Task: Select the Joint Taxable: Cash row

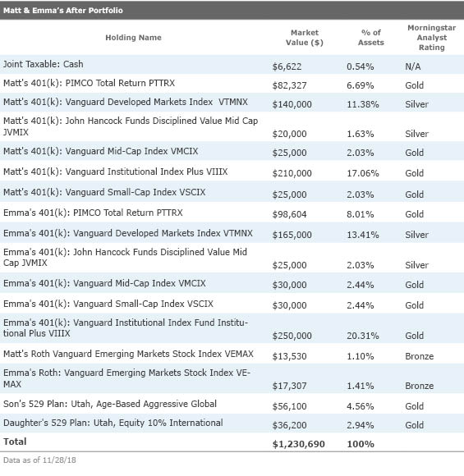Action: pos(232,64)
